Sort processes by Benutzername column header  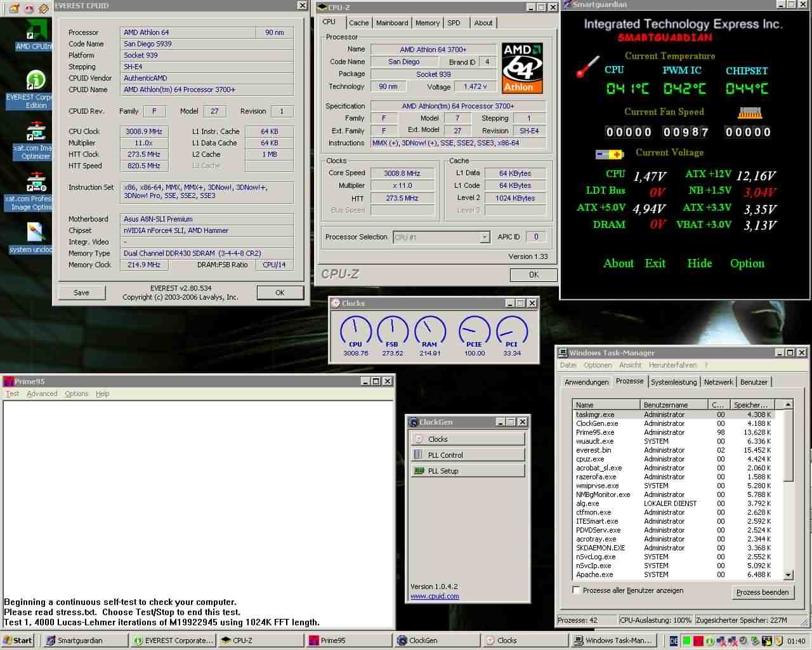(674, 404)
